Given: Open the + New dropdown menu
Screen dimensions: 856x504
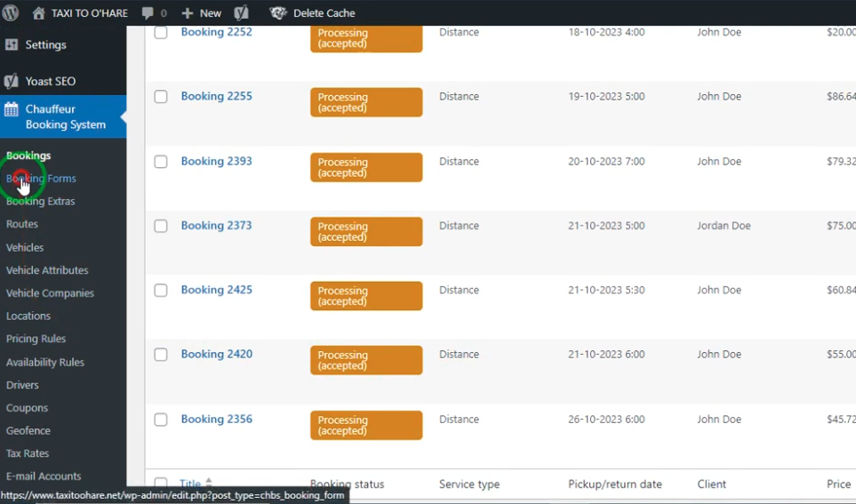Looking at the screenshot, I should pos(202,12).
